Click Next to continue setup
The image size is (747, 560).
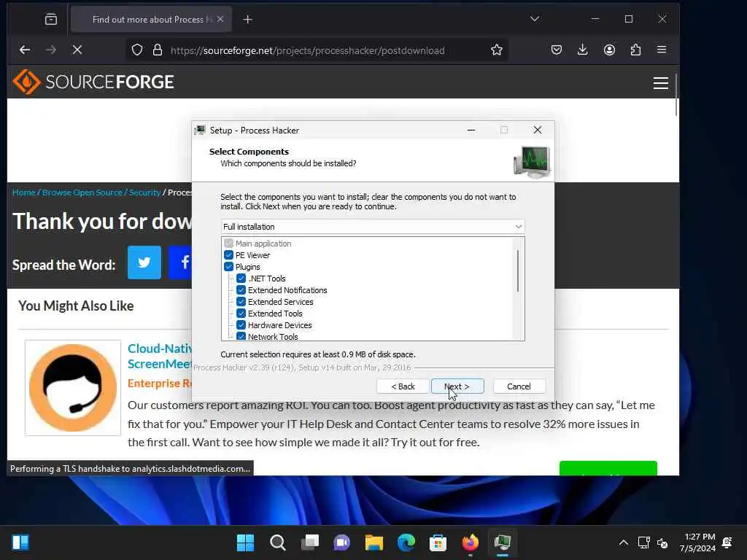pyautogui.click(x=457, y=386)
